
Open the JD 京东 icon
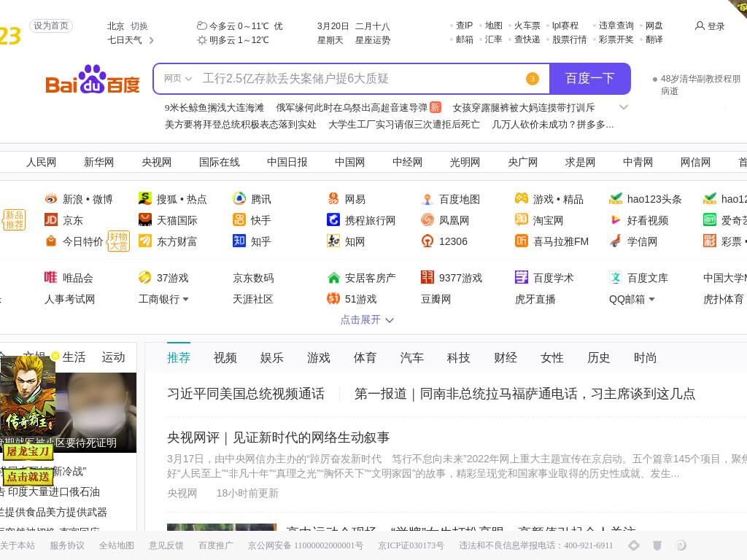(x=51, y=219)
